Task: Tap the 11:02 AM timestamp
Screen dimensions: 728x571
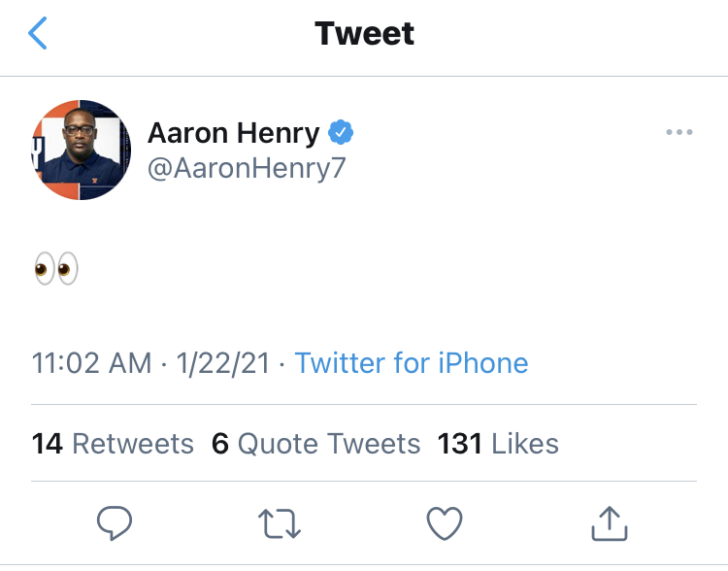Action: (92, 363)
